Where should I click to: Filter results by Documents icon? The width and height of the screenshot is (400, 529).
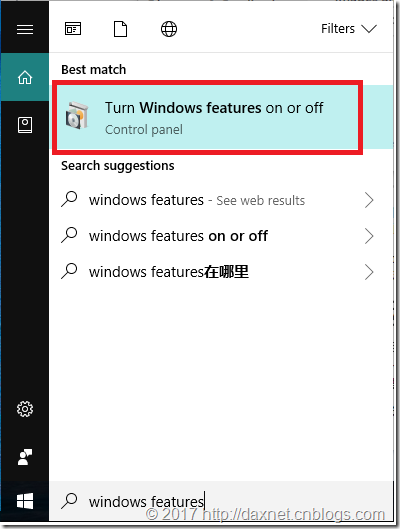click(x=120, y=29)
